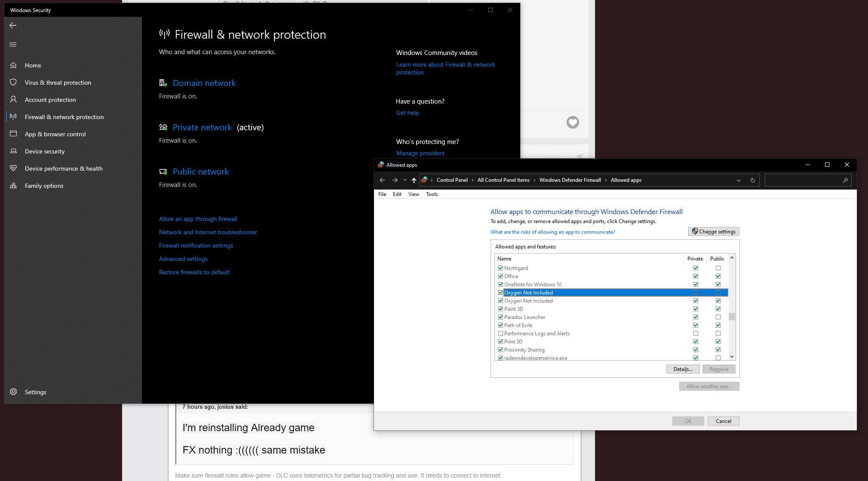The width and height of the screenshot is (868, 481).
Task: Click the Family options people icon
Action: point(13,185)
